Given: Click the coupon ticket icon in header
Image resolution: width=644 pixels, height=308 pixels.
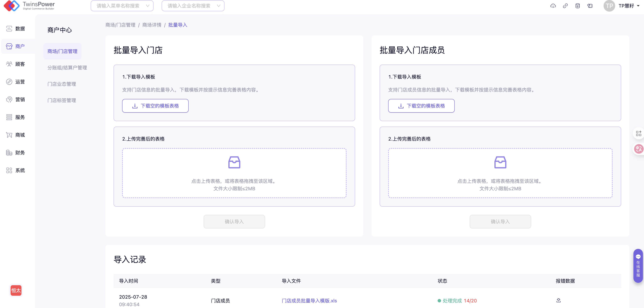Looking at the screenshot, I should coord(590,6).
